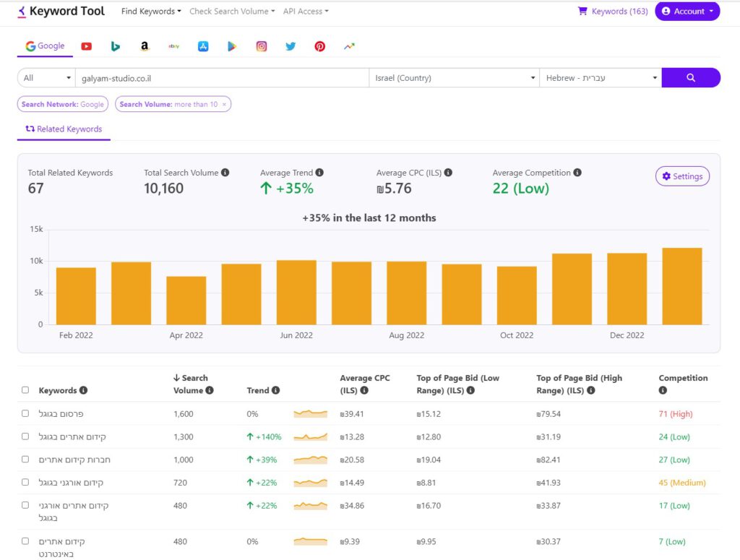The width and height of the screenshot is (740, 560).
Task: Click the Apr 2022 bar in the chart
Action: [186, 301]
